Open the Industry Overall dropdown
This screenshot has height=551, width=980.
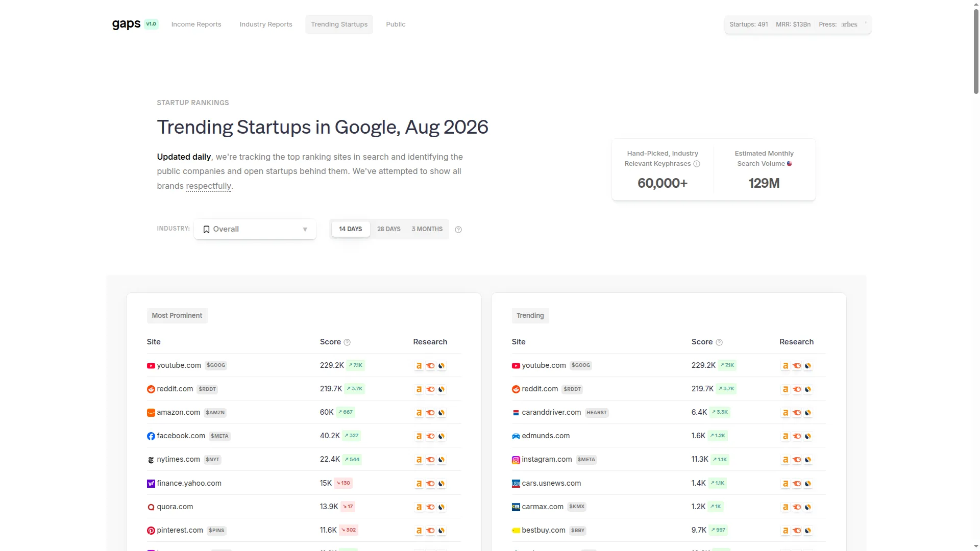pos(255,229)
